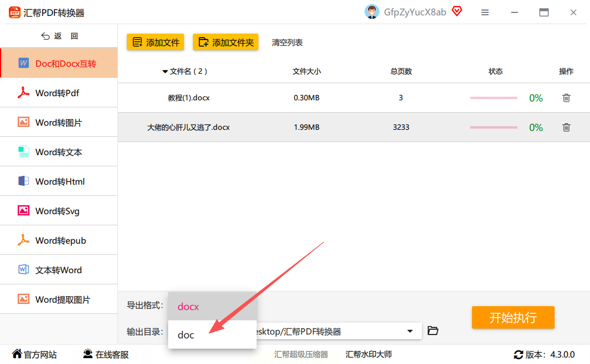The image size is (590, 364).
Task: Click the 1.99MB file size cell
Action: [307, 127]
